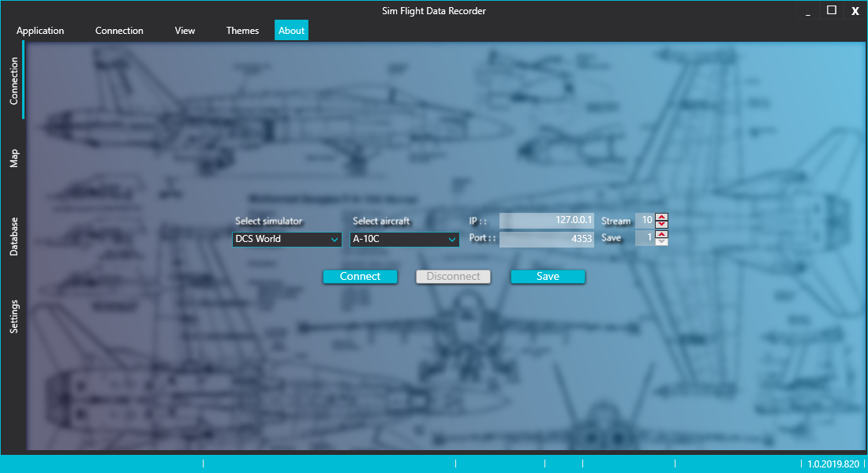Maximize the Sim Flight Data Recorder window
The image size is (868, 473).
tap(831, 10)
